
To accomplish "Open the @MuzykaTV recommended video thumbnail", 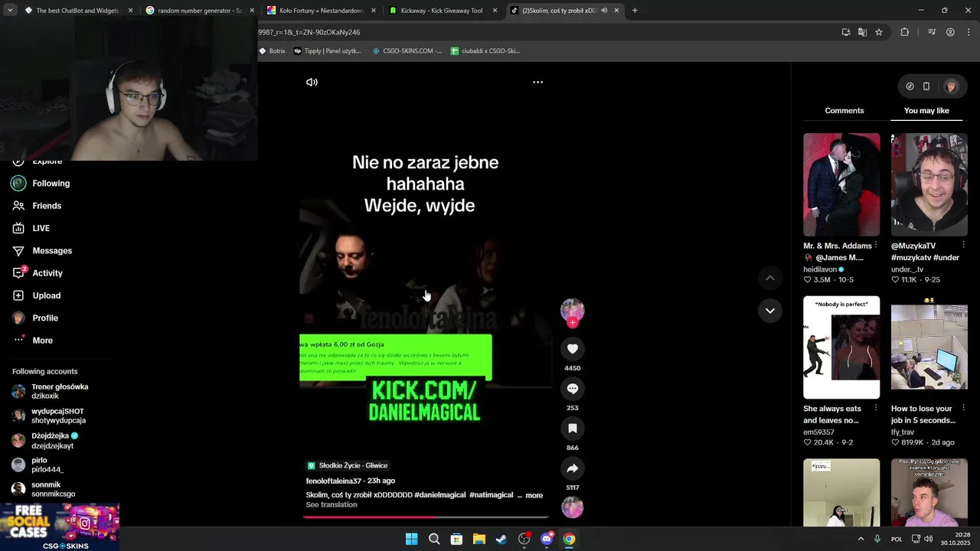I will [929, 184].
